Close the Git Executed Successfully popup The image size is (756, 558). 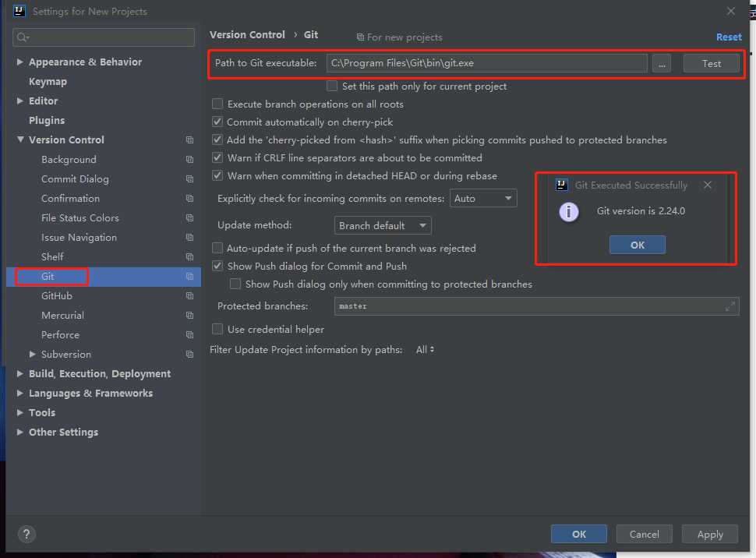click(x=708, y=185)
